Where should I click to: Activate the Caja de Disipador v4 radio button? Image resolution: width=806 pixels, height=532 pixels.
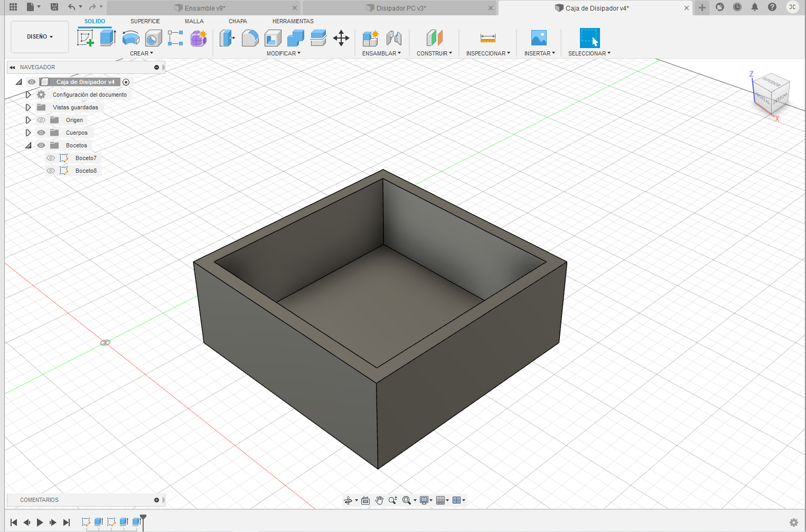pyautogui.click(x=126, y=82)
